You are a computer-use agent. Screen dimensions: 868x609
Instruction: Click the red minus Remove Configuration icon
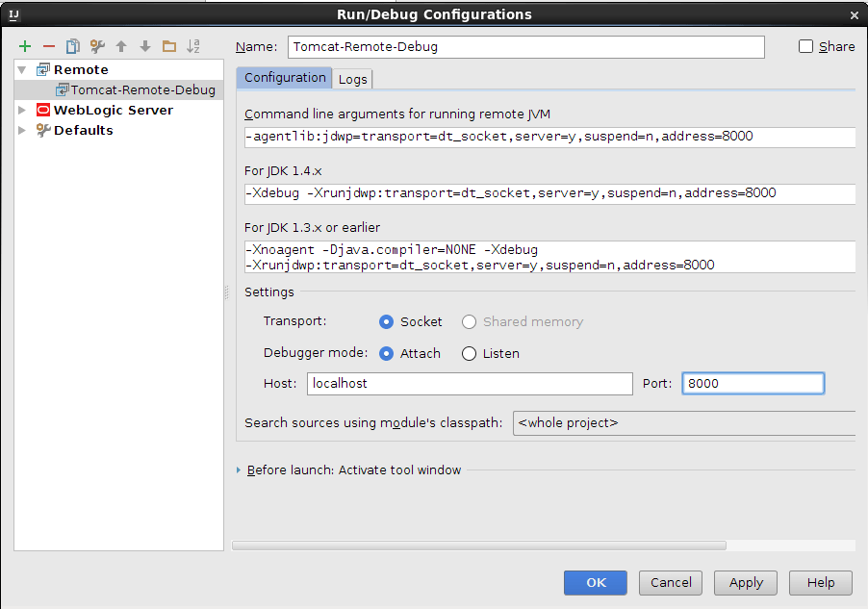49,46
